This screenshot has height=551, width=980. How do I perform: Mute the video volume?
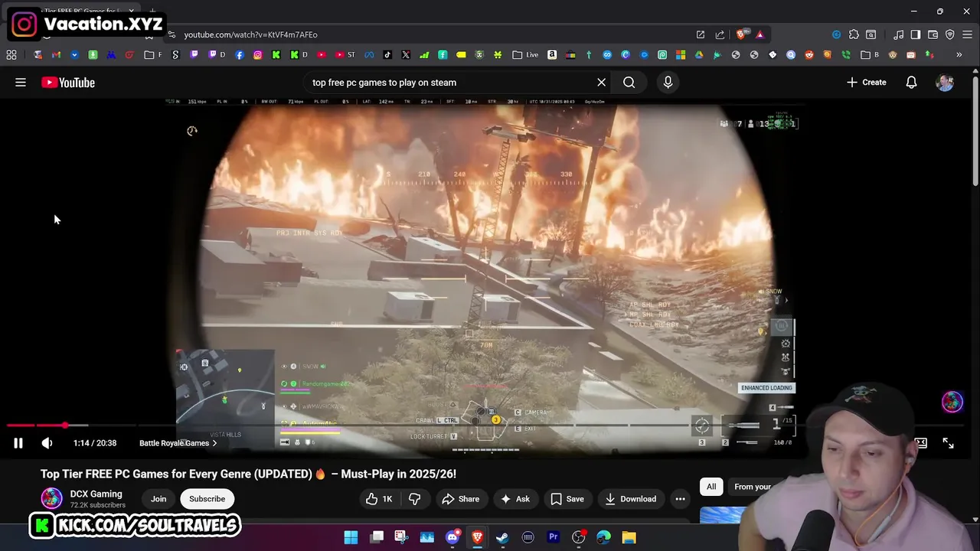coord(47,443)
